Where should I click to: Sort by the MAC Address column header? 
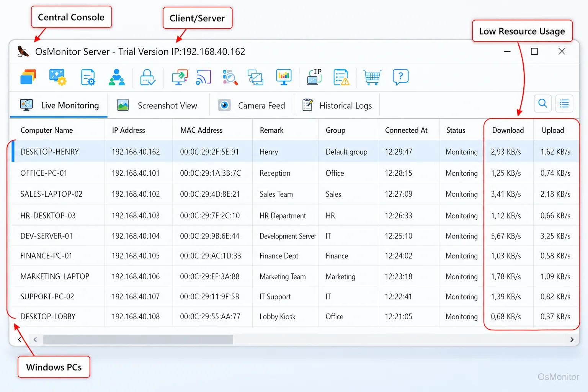pyautogui.click(x=201, y=130)
